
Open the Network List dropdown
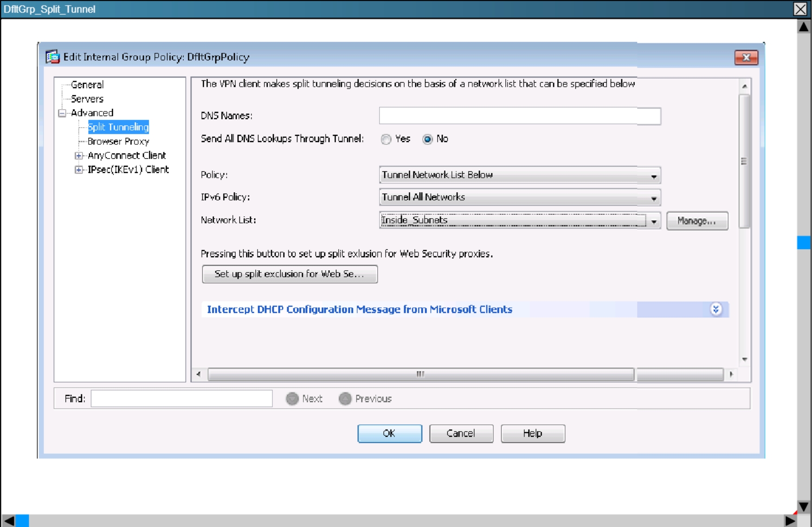point(653,221)
